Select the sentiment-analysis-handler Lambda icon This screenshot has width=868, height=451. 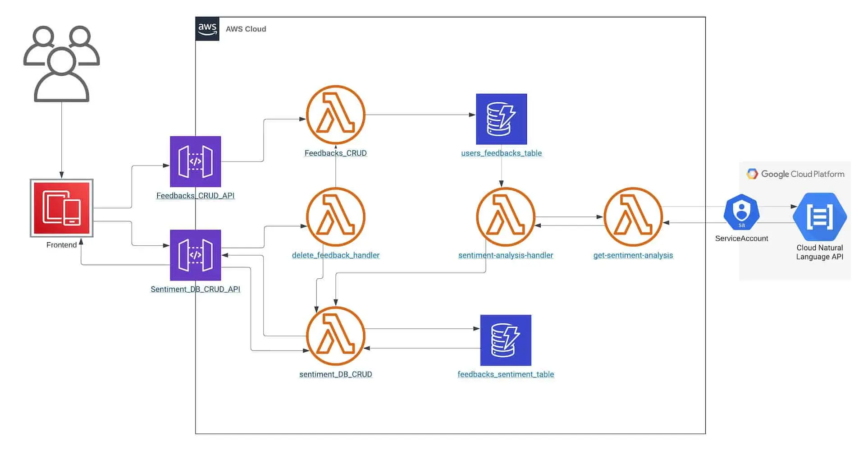pos(506,217)
